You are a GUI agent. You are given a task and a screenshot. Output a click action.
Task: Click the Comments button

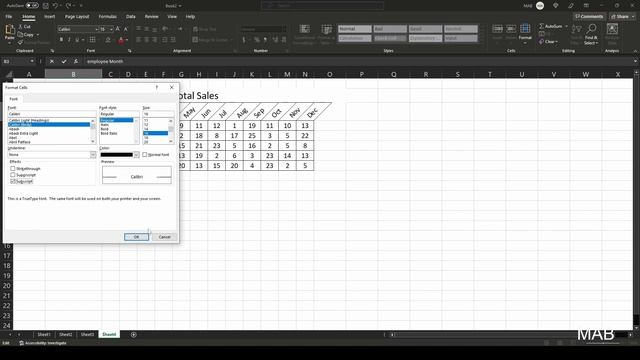click(589, 16)
